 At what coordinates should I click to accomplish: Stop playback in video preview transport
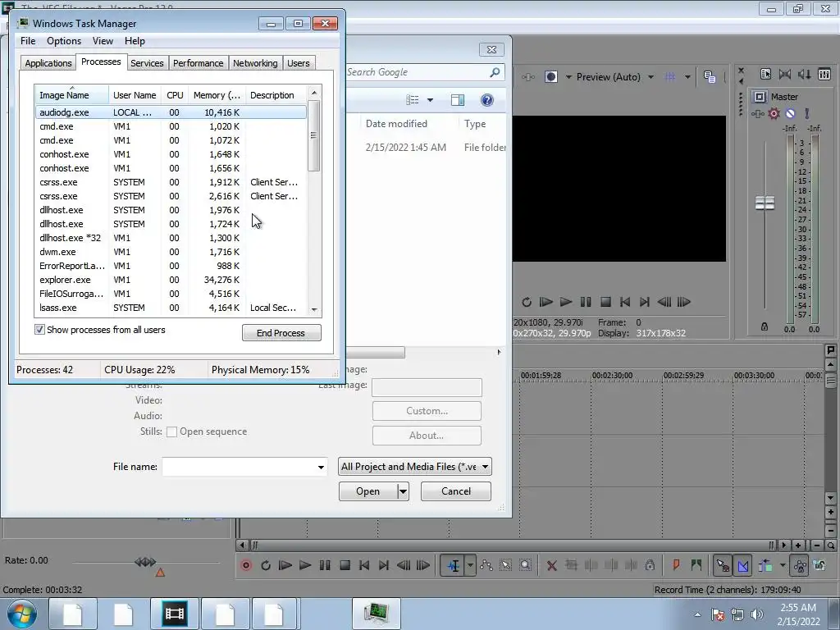[x=605, y=302]
